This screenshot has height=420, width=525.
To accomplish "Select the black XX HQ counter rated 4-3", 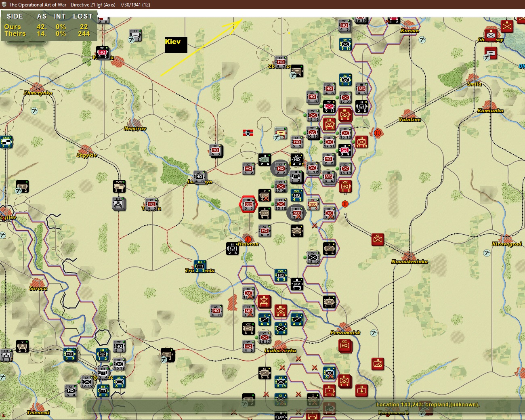I will [x=297, y=160].
